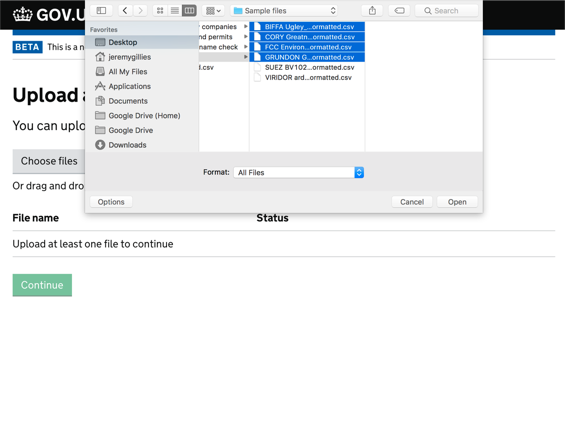Click the green Continue button
This screenshot has height=434, width=565.
[42, 285]
